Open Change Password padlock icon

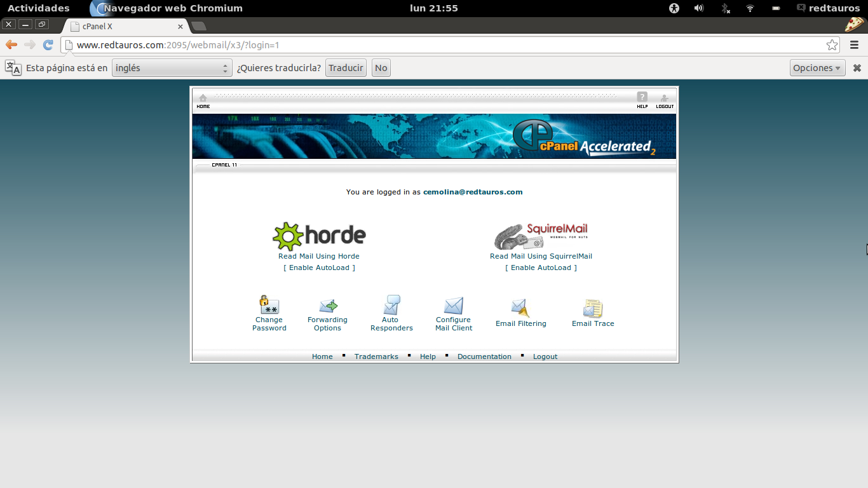[269, 304]
